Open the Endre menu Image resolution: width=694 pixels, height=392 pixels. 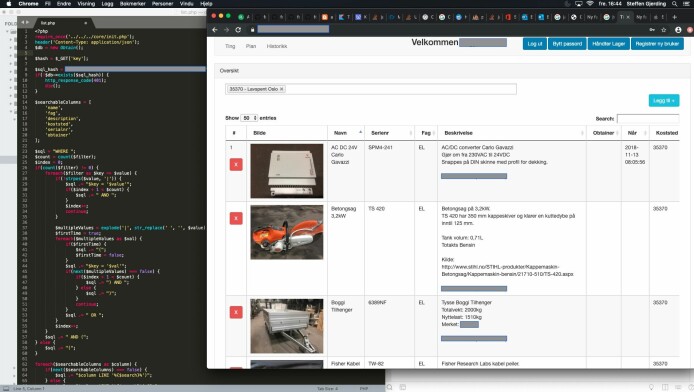[64, 4]
